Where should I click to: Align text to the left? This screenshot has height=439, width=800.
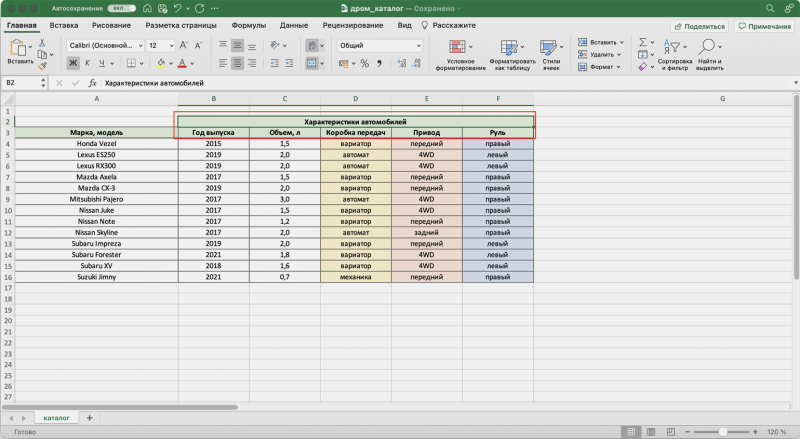[223, 63]
